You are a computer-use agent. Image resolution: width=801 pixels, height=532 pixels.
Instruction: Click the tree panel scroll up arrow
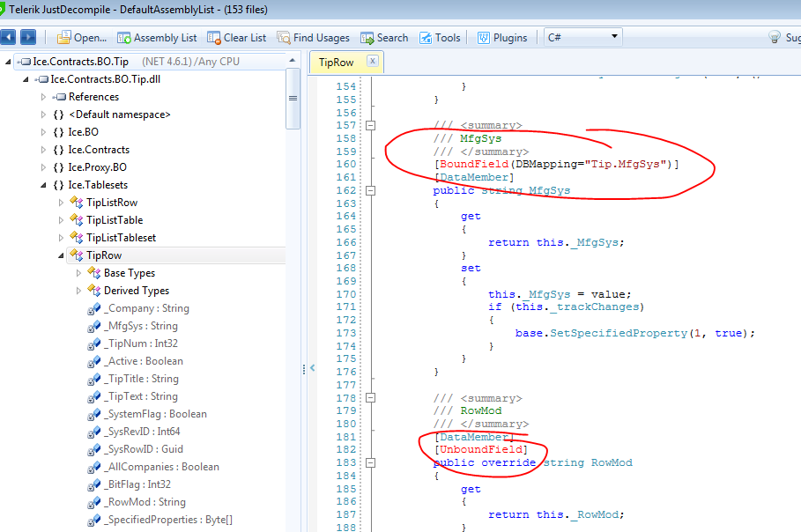click(293, 60)
